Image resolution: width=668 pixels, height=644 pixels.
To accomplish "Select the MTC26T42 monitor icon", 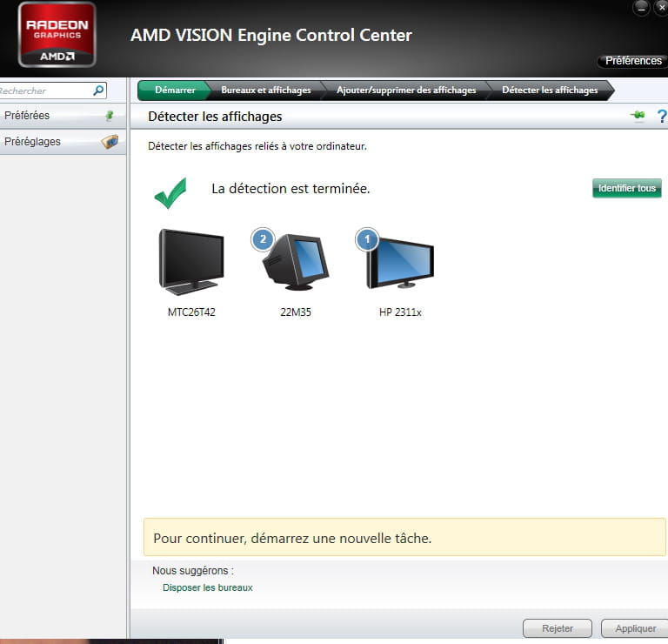I will click(191, 262).
